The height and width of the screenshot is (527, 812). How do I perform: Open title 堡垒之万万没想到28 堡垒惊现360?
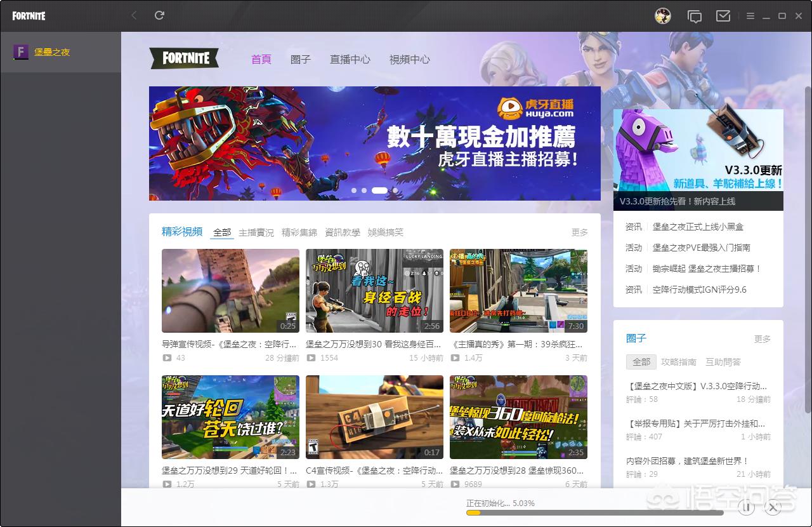(517, 470)
